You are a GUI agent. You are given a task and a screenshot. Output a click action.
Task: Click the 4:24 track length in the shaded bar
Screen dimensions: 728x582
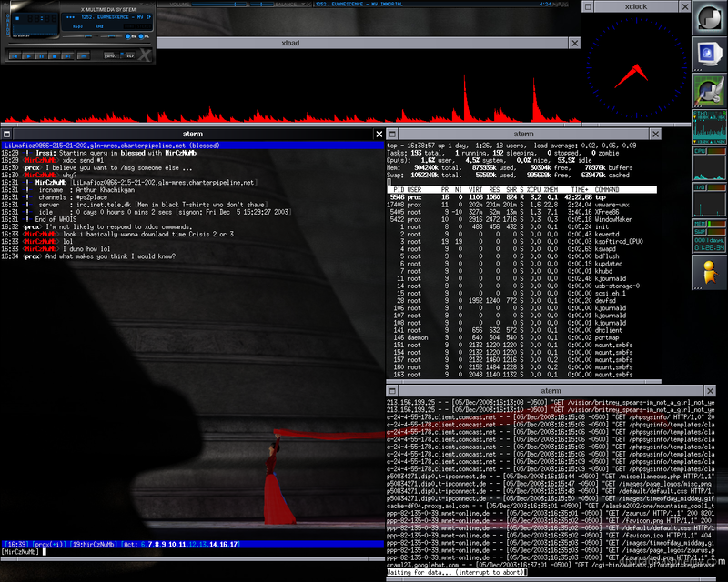[x=545, y=5]
